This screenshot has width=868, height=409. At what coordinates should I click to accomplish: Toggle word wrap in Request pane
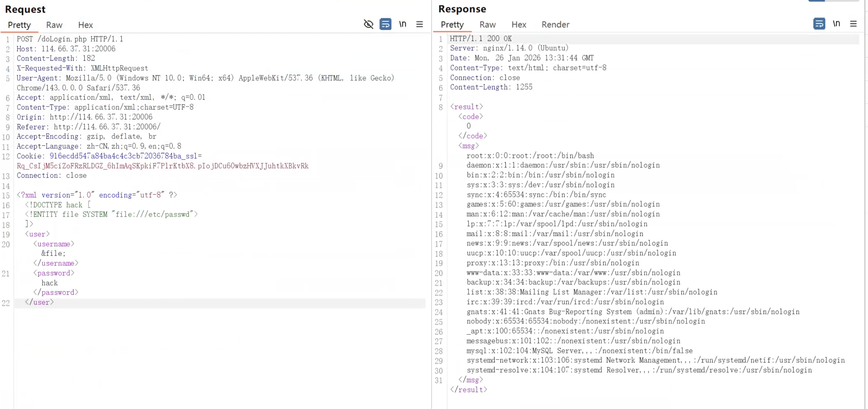tap(385, 24)
